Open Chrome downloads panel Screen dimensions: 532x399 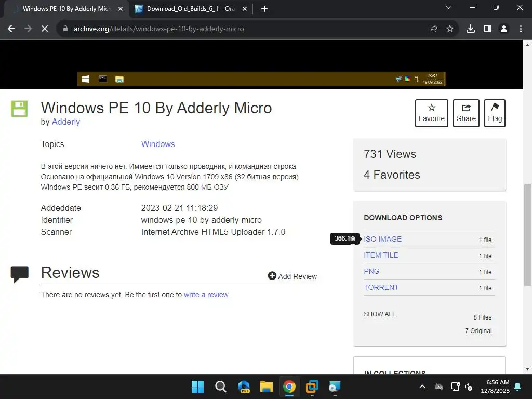tap(471, 29)
